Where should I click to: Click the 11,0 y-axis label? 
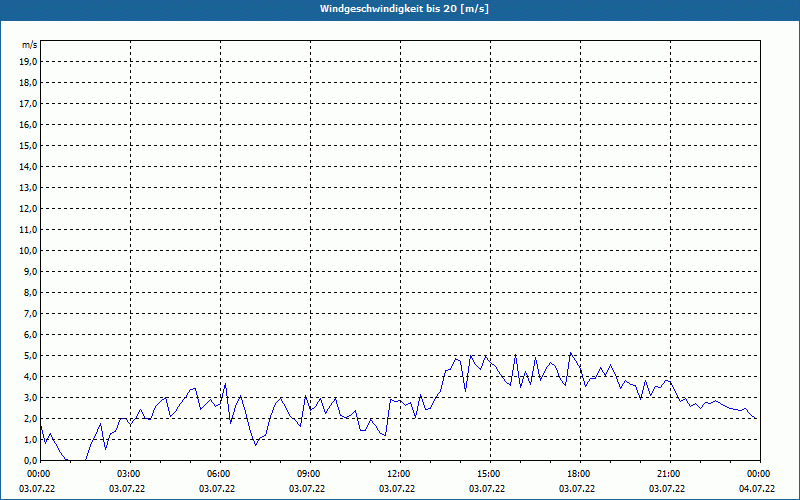tap(28, 230)
